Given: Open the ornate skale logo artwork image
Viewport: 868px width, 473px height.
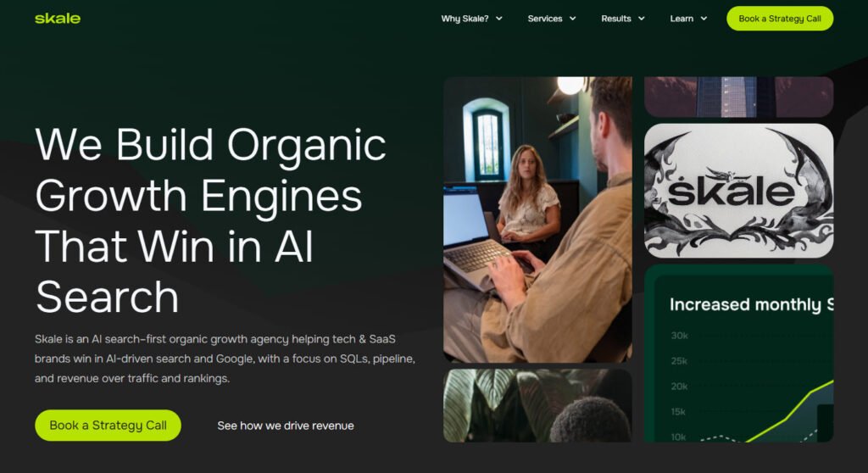Looking at the screenshot, I should (738, 191).
